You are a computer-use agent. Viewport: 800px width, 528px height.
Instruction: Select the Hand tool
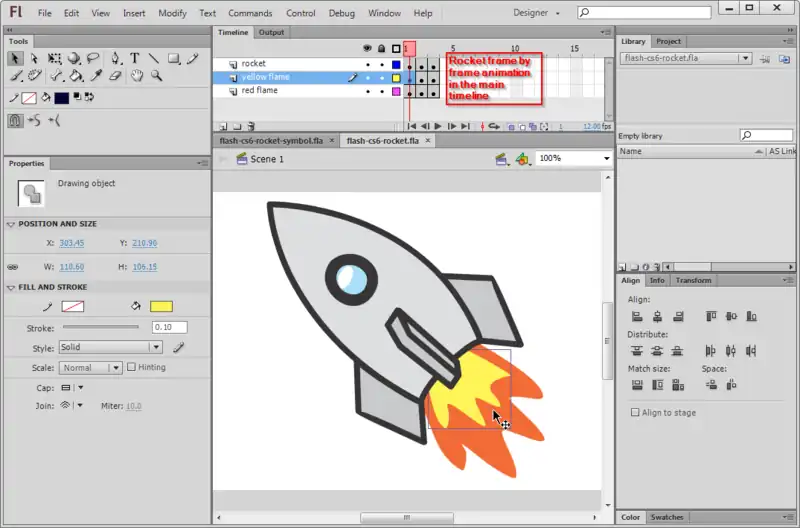[x=136, y=75]
